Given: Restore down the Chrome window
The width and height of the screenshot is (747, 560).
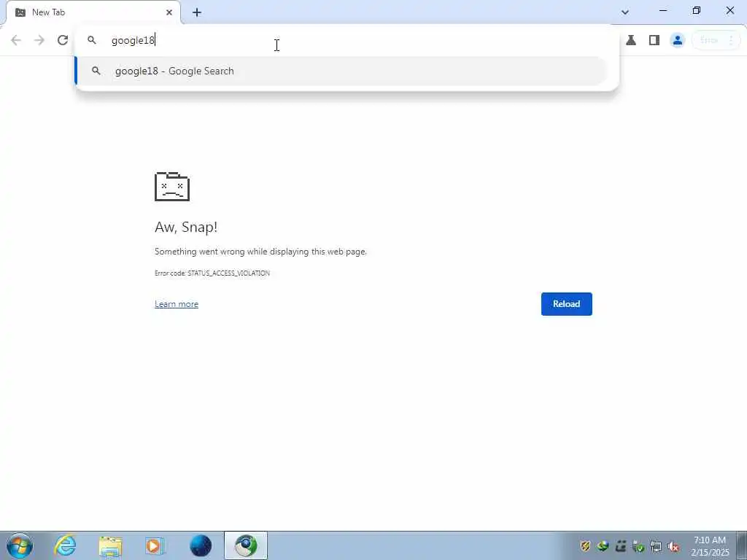Looking at the screenshot, I should pyautogui.click(x=697, y=10).
